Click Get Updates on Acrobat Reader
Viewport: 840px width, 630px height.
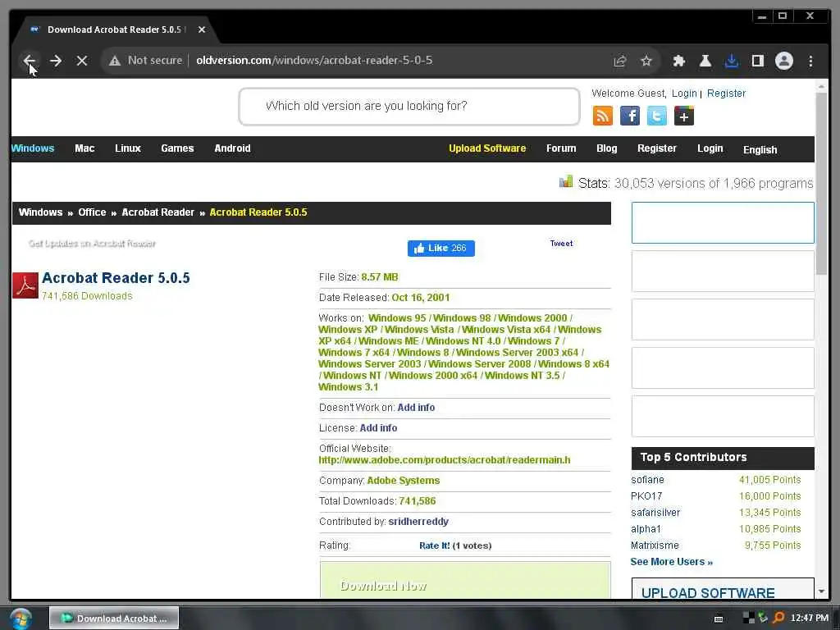(x=92, y=244)
